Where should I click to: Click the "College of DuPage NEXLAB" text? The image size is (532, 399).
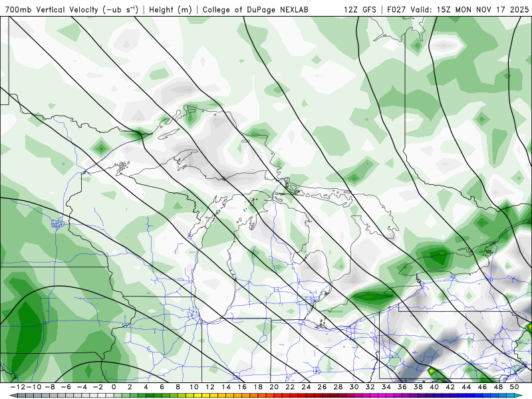point(255,10)
